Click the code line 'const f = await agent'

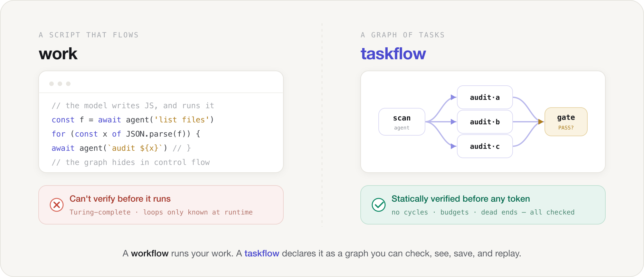(133, 120)
